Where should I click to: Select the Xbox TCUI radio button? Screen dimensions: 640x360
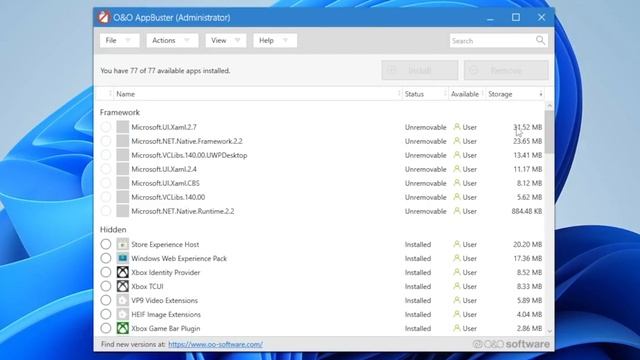[106, 286]
